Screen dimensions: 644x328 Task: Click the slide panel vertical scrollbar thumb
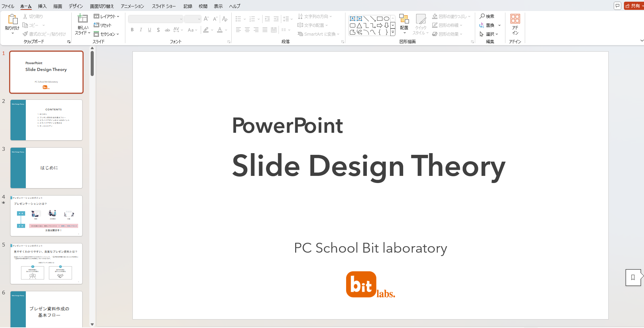[92, 63]
